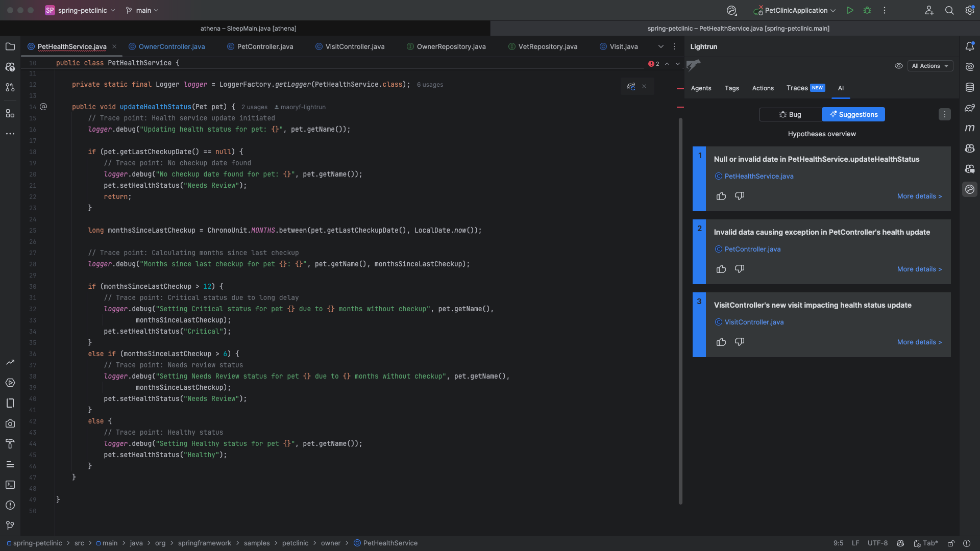980x551 pixels.
Task: Open the Project tool window folder icon
Action: [x=10, y=46]
